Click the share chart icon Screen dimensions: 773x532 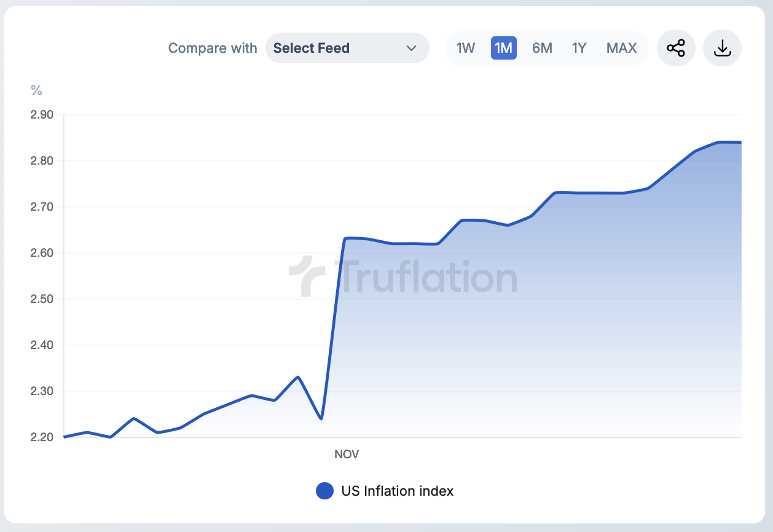[676, 48]
